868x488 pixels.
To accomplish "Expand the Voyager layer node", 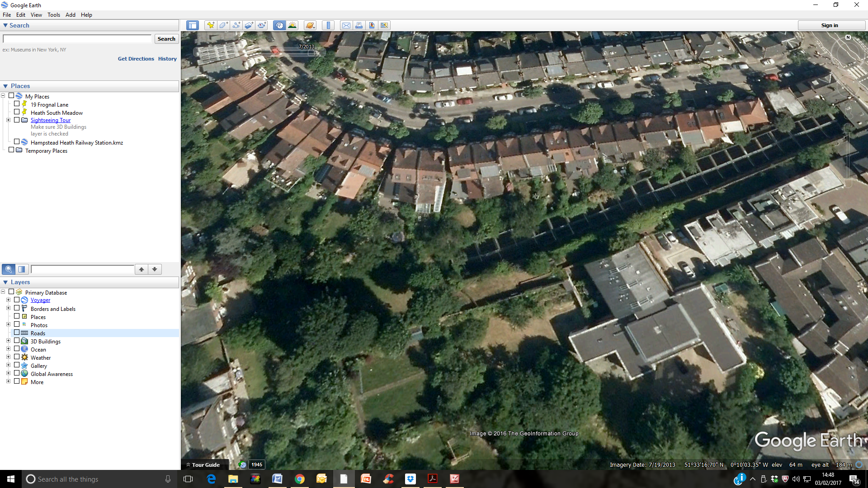I will tap(8, 300).
